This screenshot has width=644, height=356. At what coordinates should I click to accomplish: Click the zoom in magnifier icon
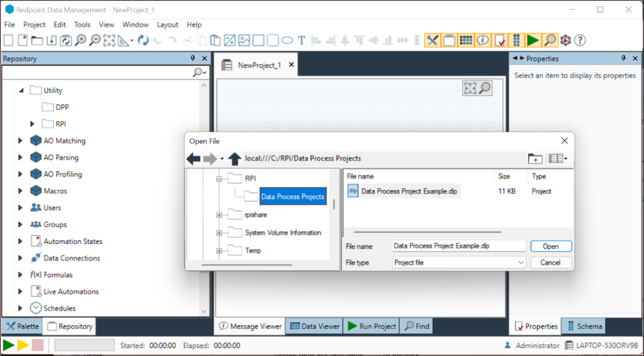[x=80, y=41]
